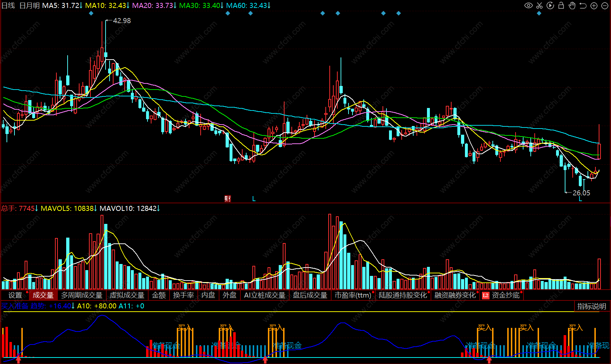Viewport: 611px width, 364px height.
Task: Click the L marker beside the 财 icon
Action: click(x=254, y=199)
